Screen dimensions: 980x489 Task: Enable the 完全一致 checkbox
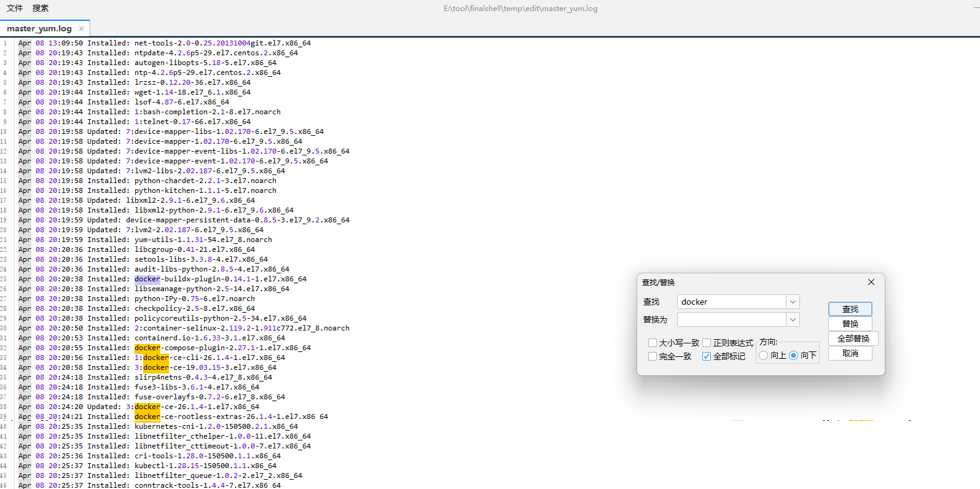653,356
